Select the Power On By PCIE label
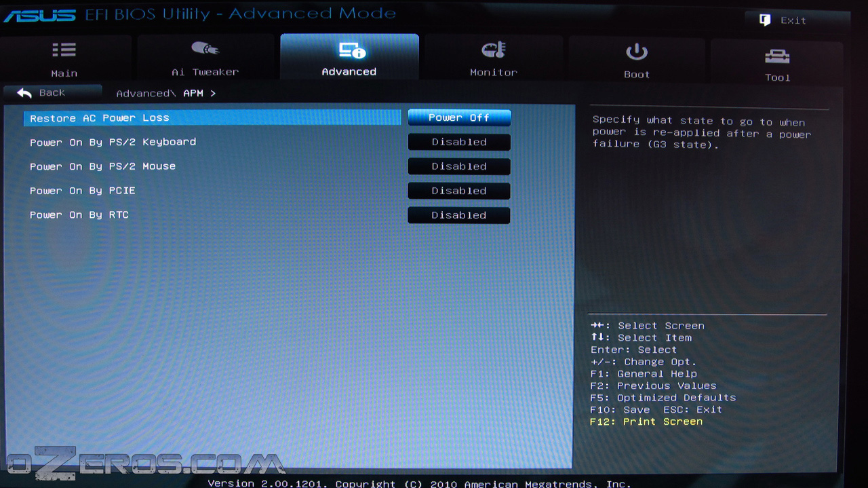The image size is (868, 488). tap(82, 191)
